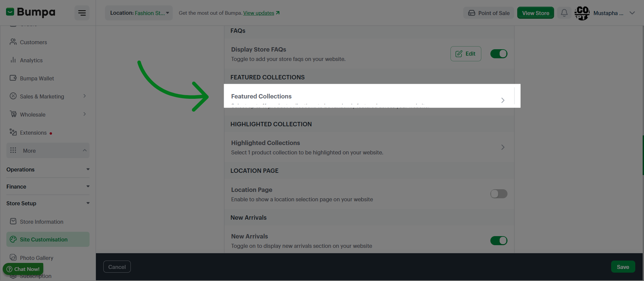Viewport: 644px width, 281px height.
Task: Open the View updates link
Action: (261, 13)
